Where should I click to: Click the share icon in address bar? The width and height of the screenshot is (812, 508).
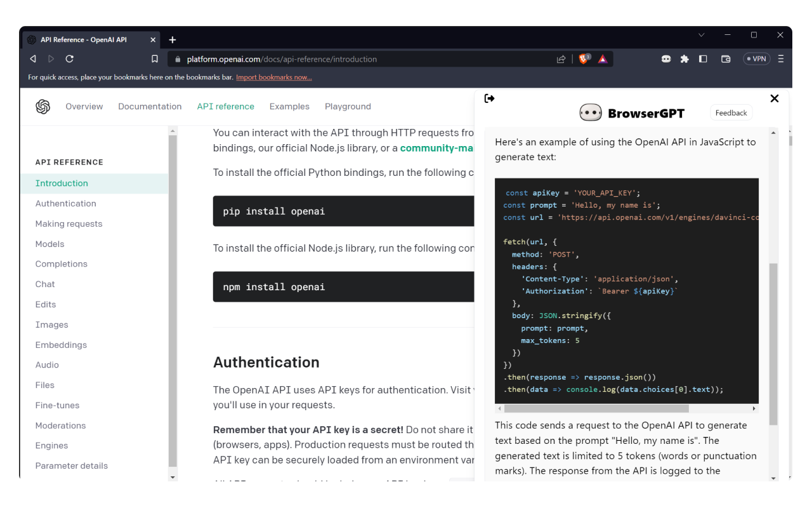pos(561,59)
